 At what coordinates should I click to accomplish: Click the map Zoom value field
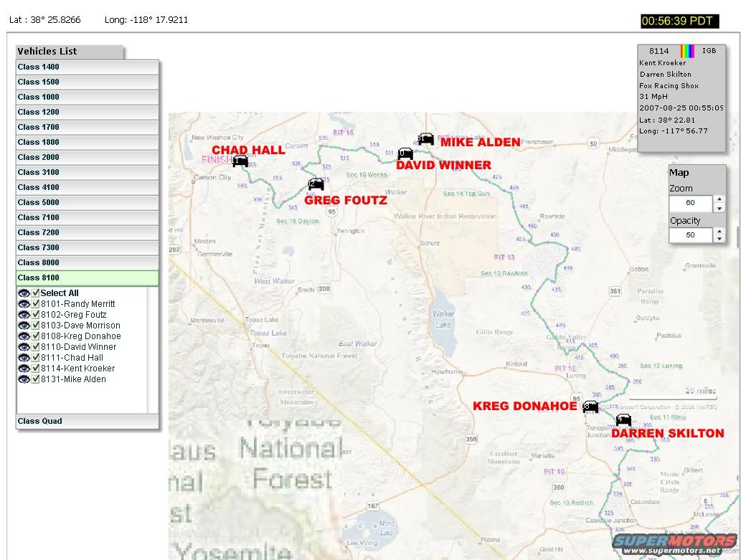click(x=690, y=203)
